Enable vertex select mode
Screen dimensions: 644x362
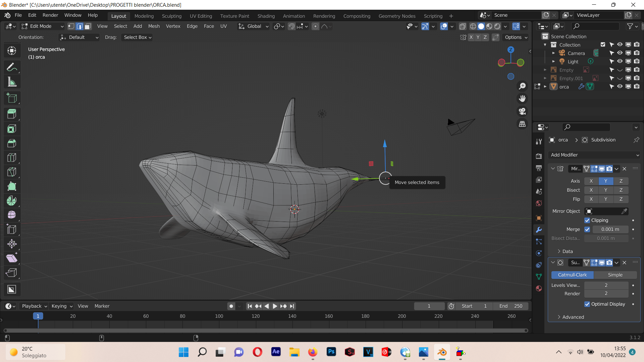coord(71,26)
